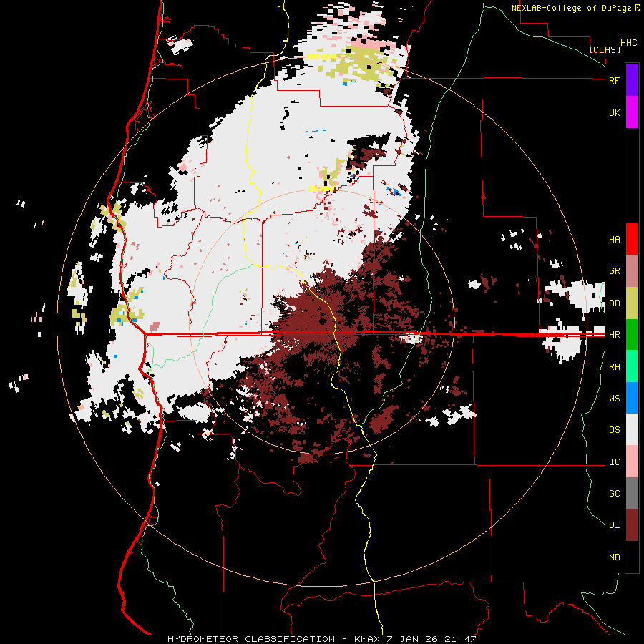Click the RA legend label
644x644 pixels.
click(x=614, y=367)
